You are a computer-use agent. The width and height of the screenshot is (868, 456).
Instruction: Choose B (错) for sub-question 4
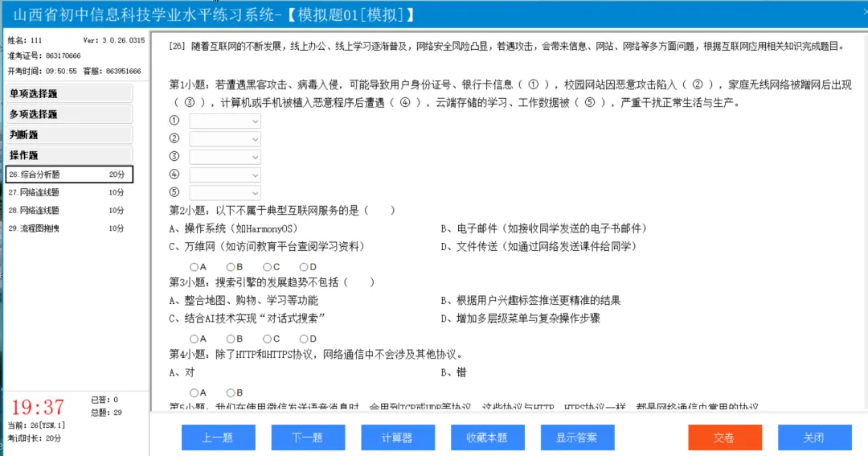pos(231,392)
